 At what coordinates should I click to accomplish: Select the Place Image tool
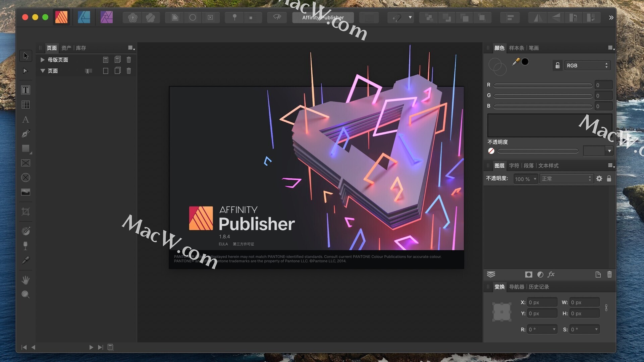(x=26, y=192)
